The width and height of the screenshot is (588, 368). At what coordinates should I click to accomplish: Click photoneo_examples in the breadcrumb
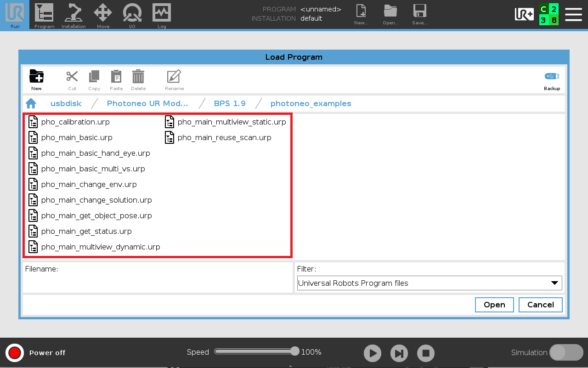pyautogui.click(x=311, y=103)
